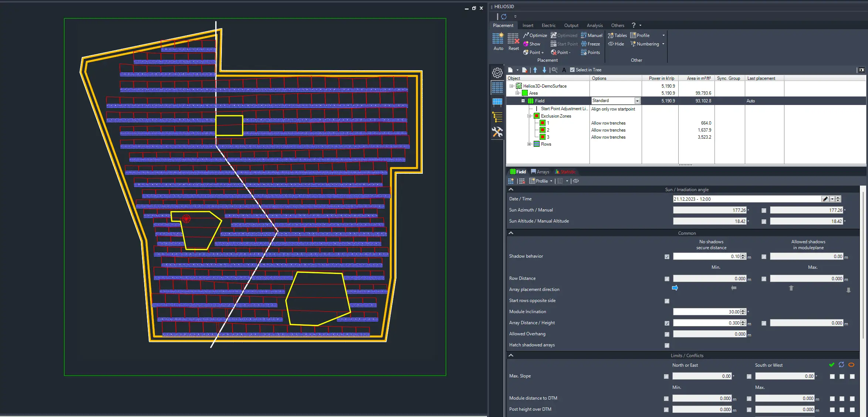Click the Optimize tool icon

(526, 35)
